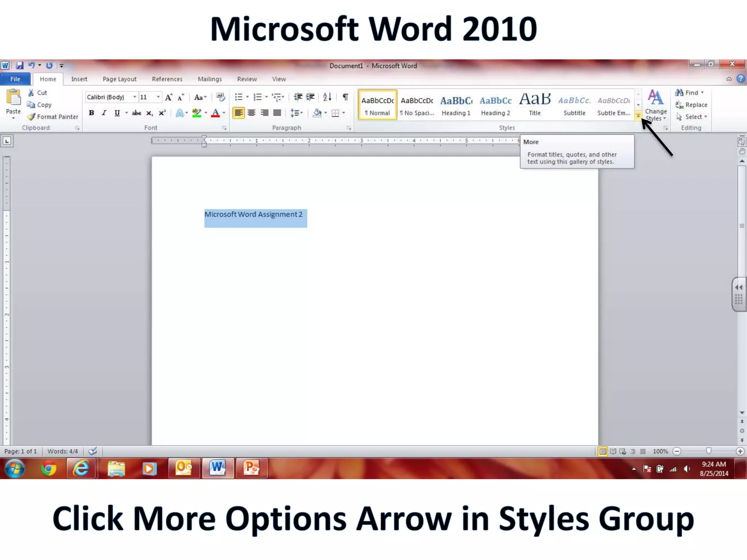Toggle Align Text Right
747x560 pixels.
(264, 113)
